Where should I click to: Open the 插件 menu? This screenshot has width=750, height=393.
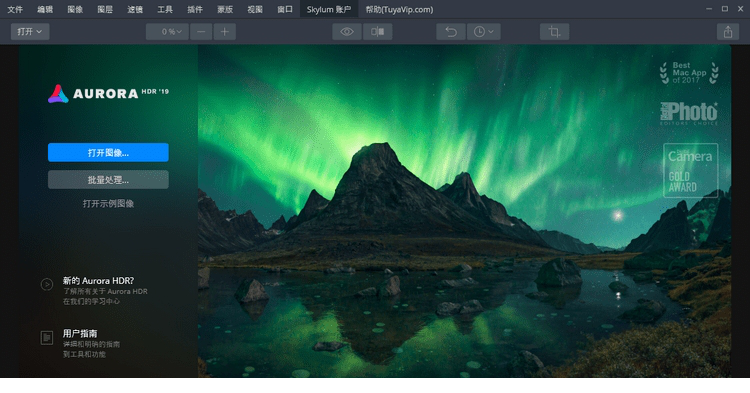(x=195, y=9)
